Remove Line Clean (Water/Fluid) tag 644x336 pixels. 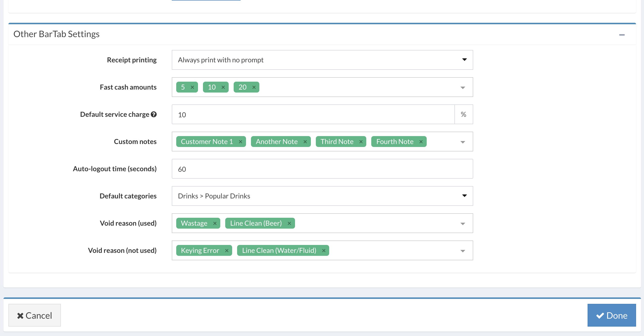(x=323, y=250)
